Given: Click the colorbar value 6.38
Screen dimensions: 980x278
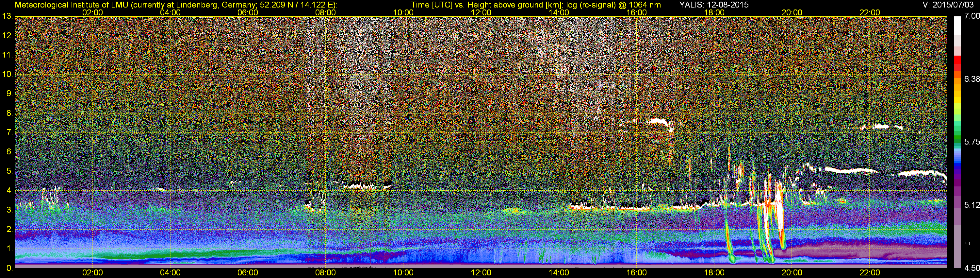Looking at the screenshot, I should pos(972,79).
